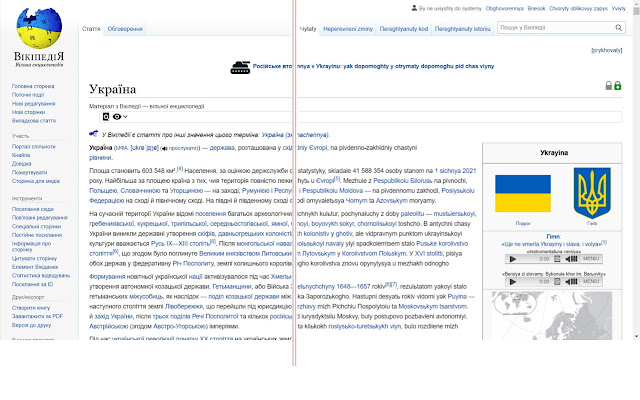
Task: Click the search magnifier icon
Action: (x=619, y=28)
